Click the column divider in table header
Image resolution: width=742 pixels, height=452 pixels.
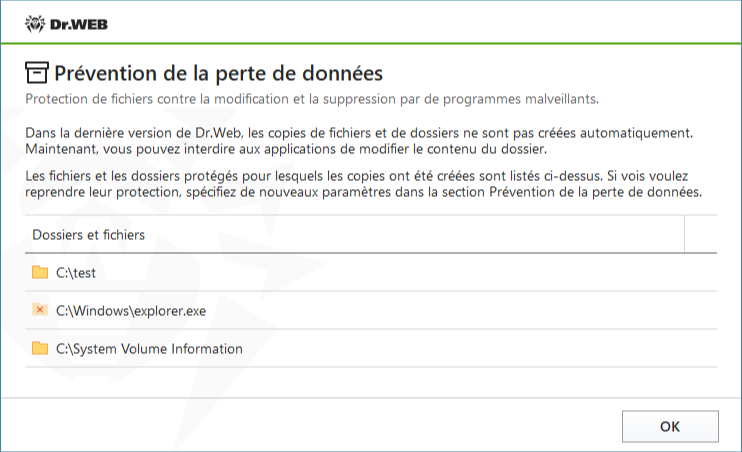tap(684, 234)
